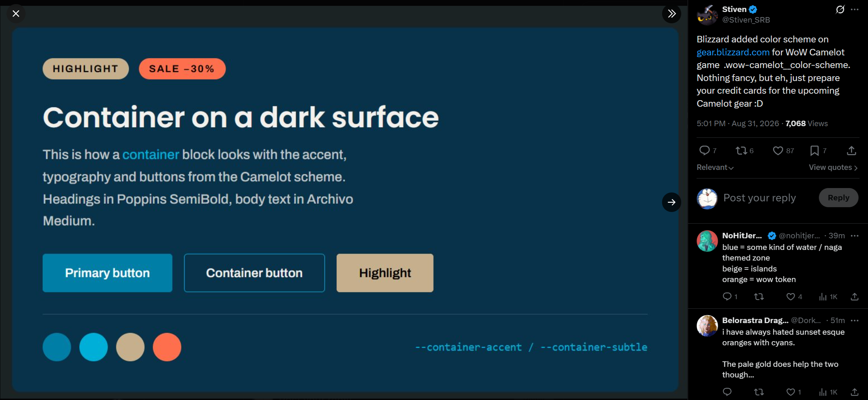Share Stiven's post
This screenshot has width=868, height=400.
pyautogui.click(x=852, y=150)
